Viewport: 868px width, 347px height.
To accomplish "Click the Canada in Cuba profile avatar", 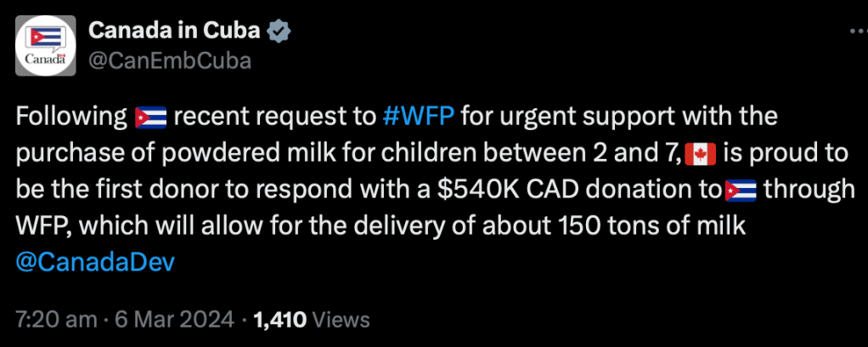I will click(46, 46).
